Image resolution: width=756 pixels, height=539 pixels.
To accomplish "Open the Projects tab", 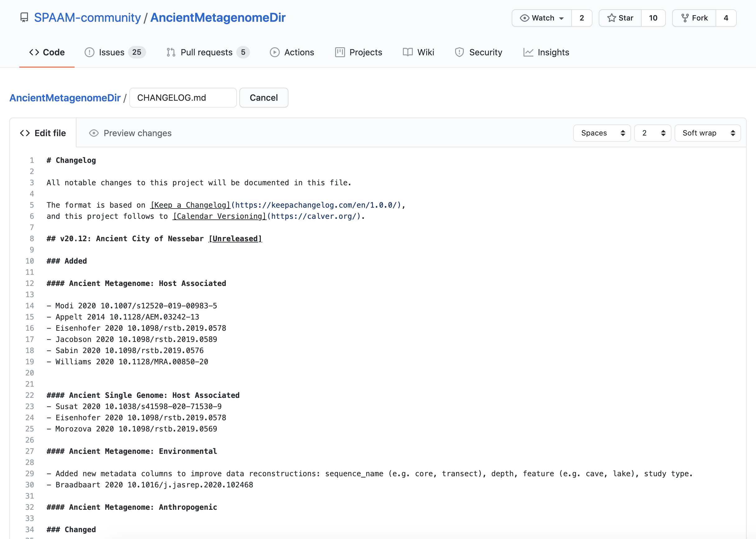I will tap(358, 52).
